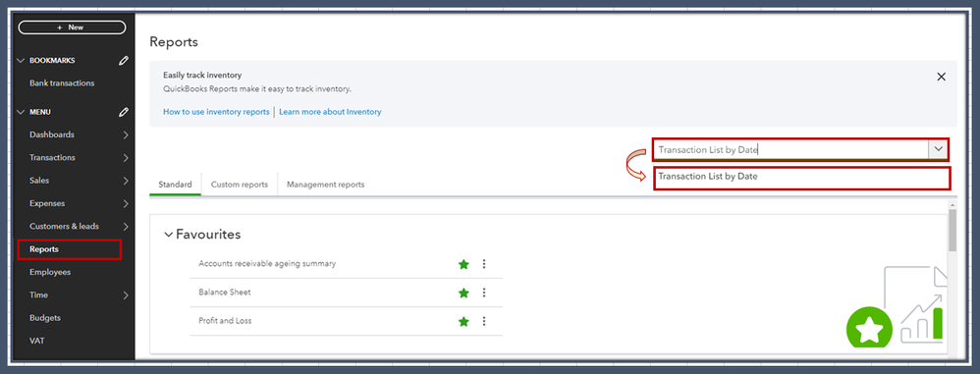Click the scrollbar up arrow
Screen dimensions: 980x374
[x=952, y=205]
